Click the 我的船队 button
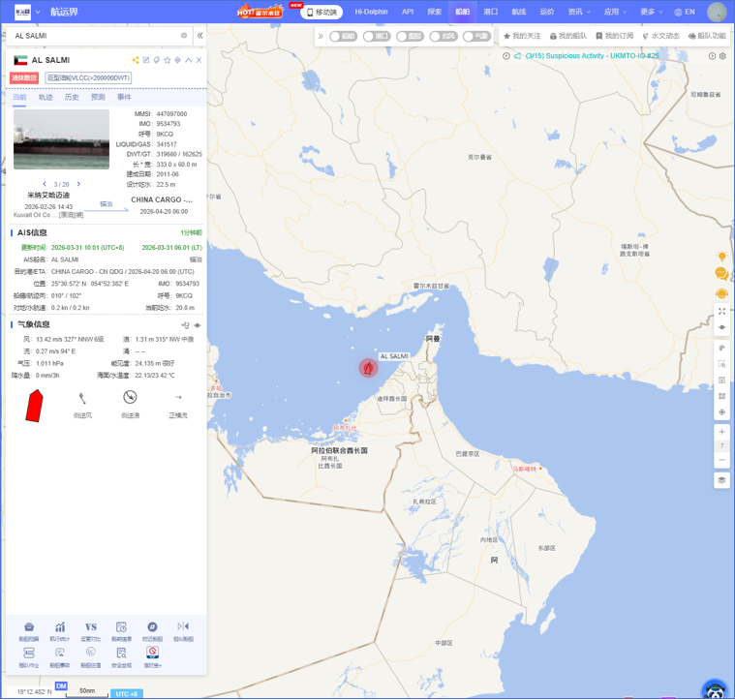Viewport: 735px width, 700px height. 568,36
